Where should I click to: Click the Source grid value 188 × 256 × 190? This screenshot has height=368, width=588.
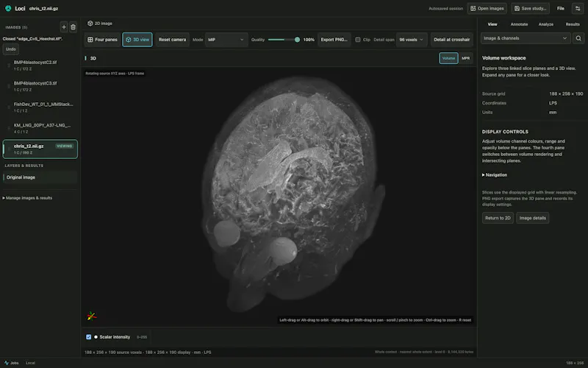[x=566, y=94]
